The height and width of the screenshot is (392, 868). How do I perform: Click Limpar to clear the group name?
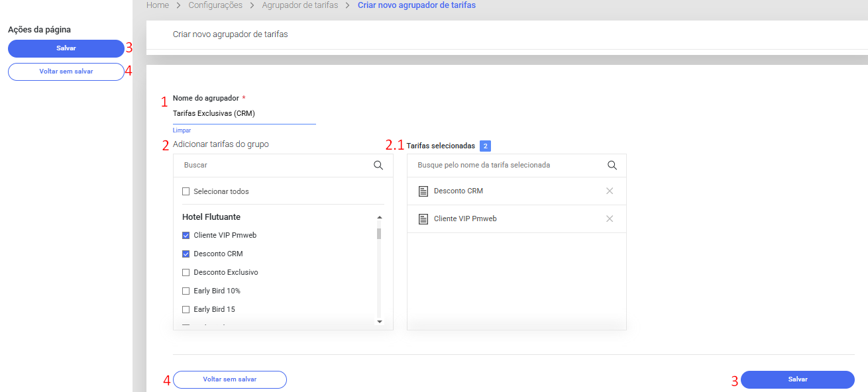coord(181,131)
